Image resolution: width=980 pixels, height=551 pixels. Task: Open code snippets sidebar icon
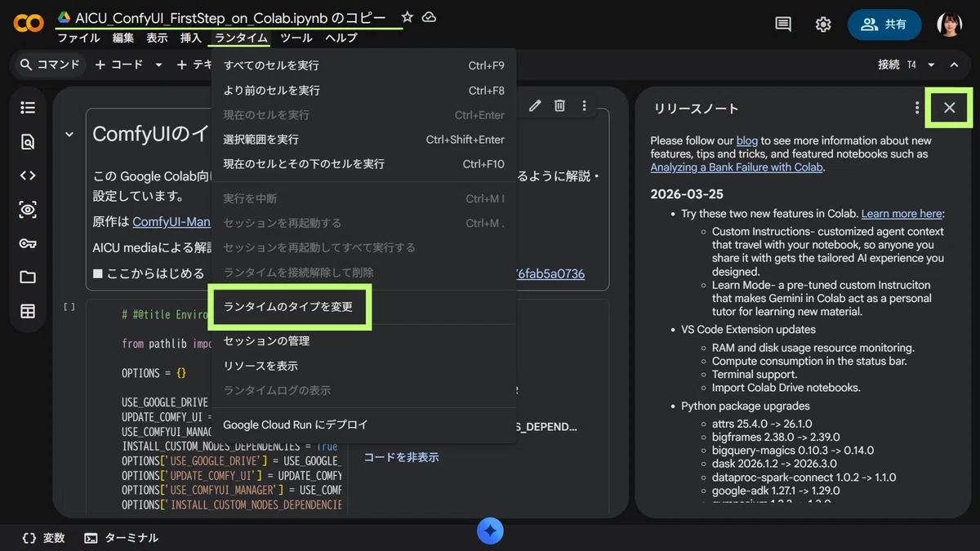click(x=28, y=176)
